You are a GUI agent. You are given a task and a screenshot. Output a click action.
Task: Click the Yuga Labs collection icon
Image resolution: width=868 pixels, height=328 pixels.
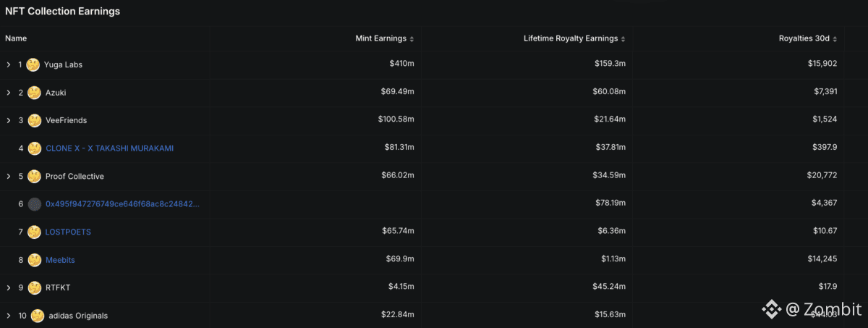pyautogui.click(x=33, y=64)
